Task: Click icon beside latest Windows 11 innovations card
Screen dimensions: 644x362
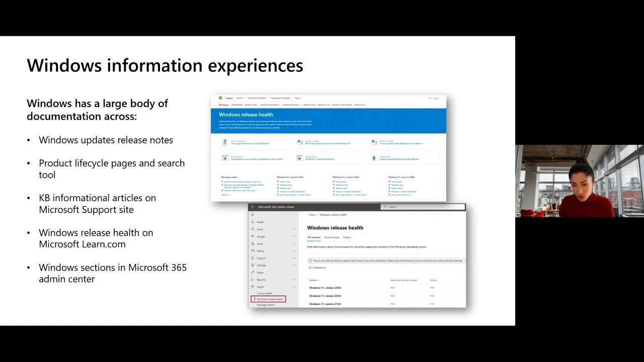Action: pyautogui.click(x=374, y=142)
